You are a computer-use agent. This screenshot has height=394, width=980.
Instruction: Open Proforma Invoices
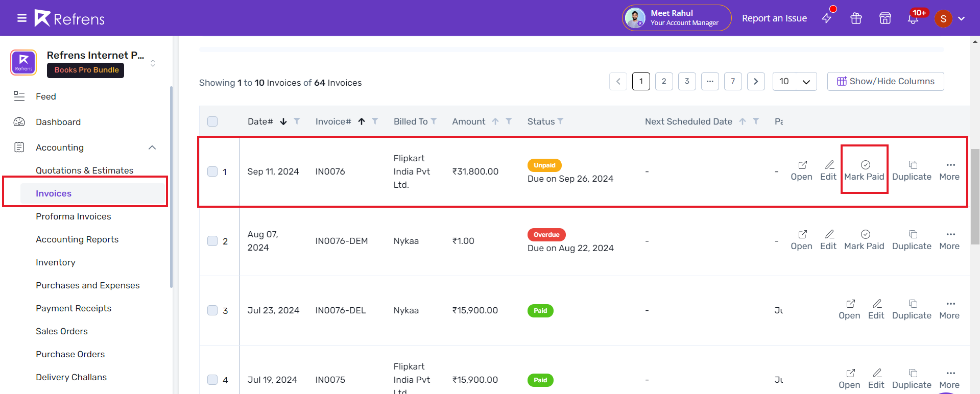[x=73, y=216]
